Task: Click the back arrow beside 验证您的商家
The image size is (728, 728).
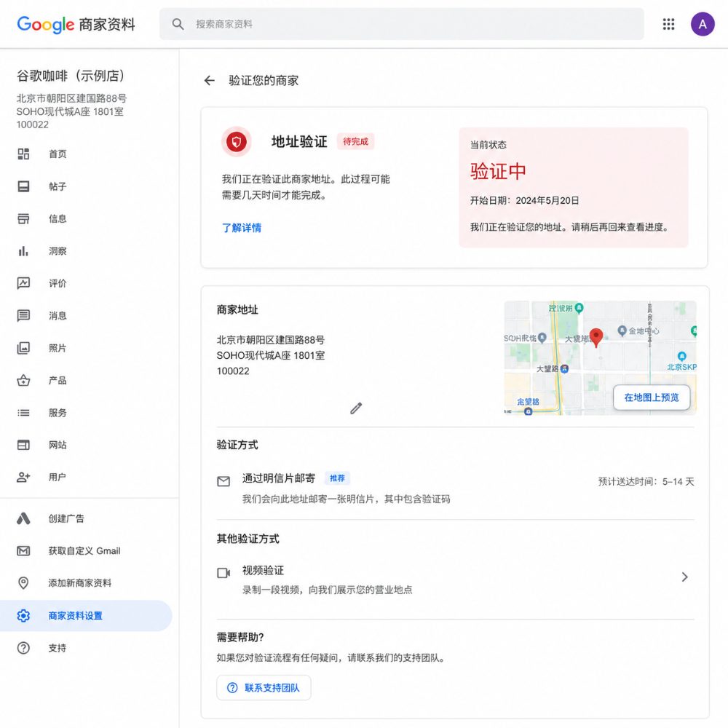Action: coord(210,81)
